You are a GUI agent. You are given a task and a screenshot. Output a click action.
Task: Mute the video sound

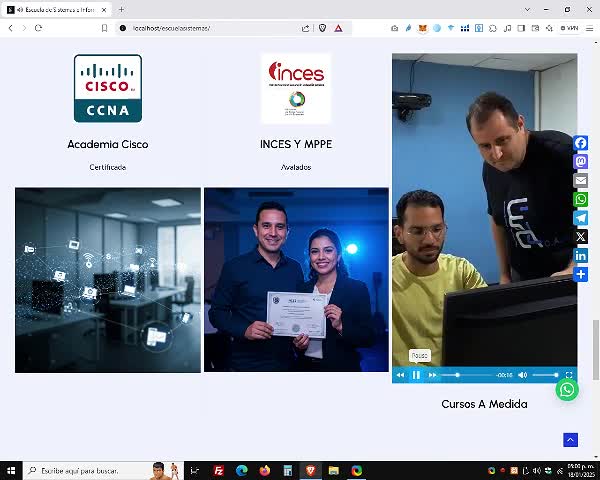[522, 375]
